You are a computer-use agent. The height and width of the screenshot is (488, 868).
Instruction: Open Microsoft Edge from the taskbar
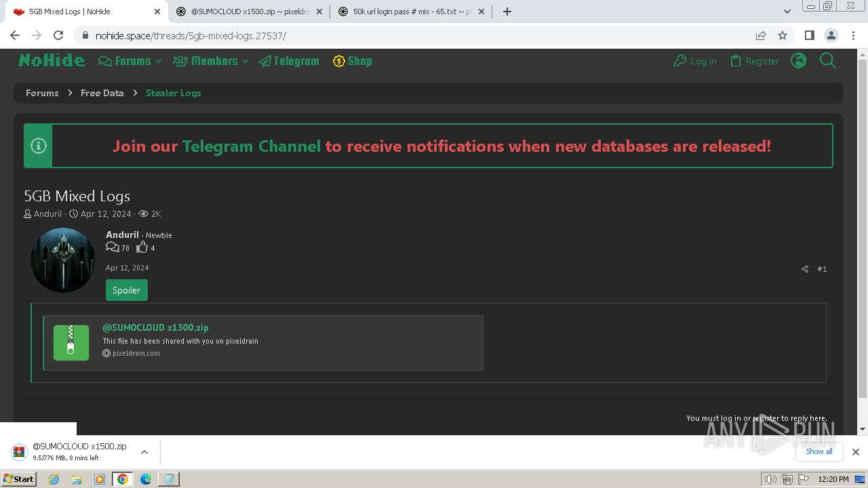[146, 479]
